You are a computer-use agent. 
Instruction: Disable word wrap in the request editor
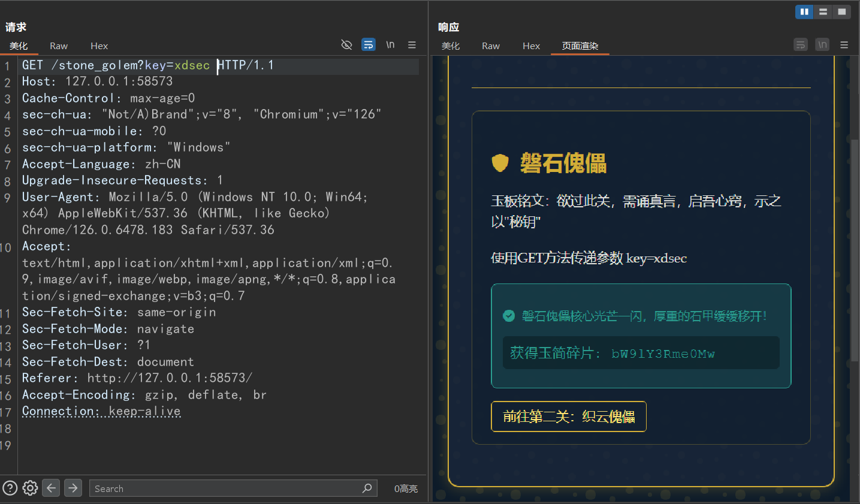[368, 44]
